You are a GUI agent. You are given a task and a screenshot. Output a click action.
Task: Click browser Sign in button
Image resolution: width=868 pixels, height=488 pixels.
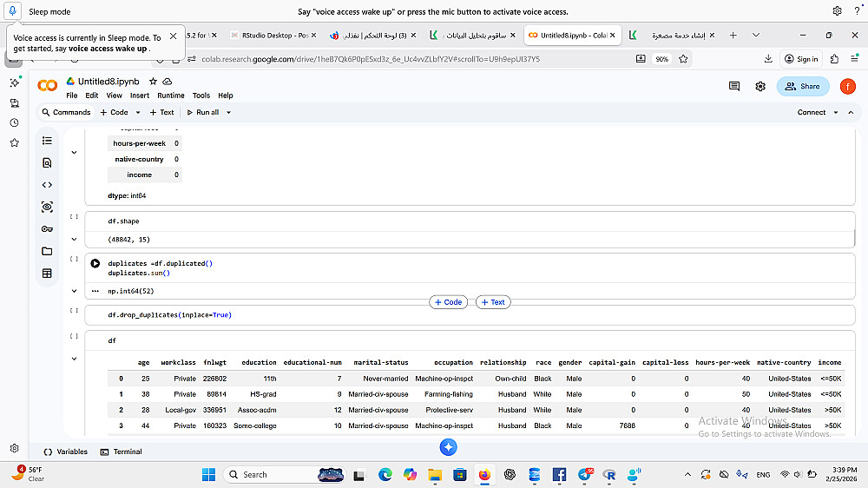[x=801, y=59]
